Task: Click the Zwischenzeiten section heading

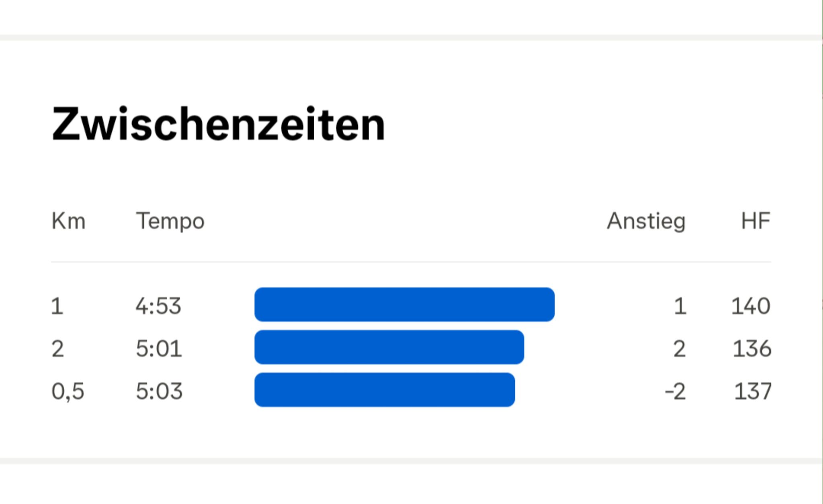Action: coord(219,124)
